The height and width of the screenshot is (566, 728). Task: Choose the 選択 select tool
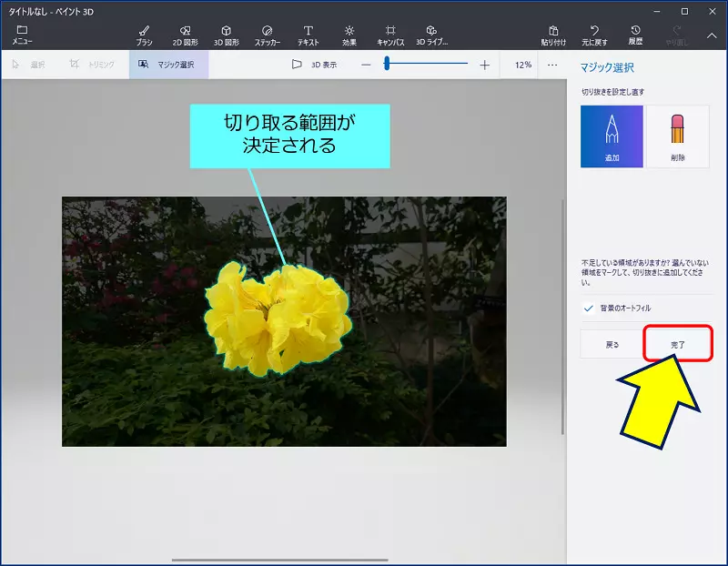pyautogui.click(x=28, y=65)
